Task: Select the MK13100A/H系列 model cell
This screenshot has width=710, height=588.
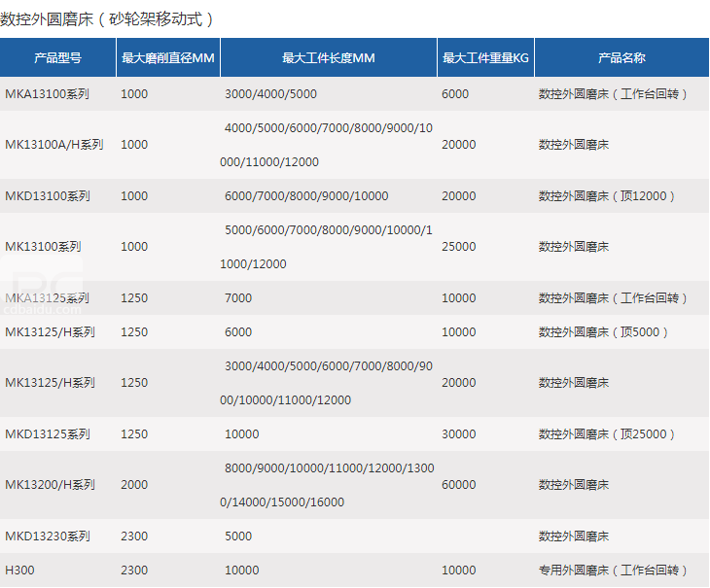Action: click(54, 145)
